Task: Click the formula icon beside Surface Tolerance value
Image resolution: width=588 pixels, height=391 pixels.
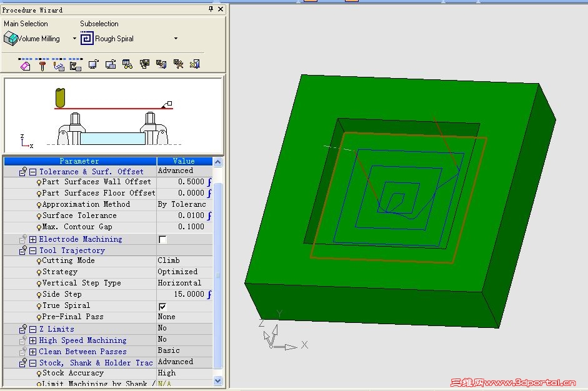Action: click(x=209, y=215)
